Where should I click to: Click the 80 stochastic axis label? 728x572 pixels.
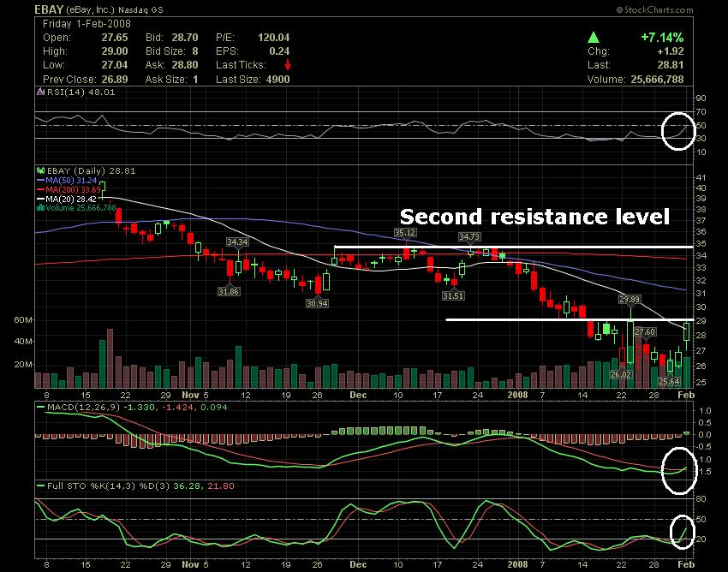click(701, 499)
